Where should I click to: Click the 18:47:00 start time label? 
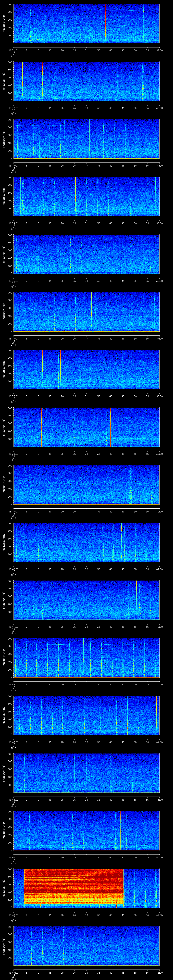(x=13, y=972)
